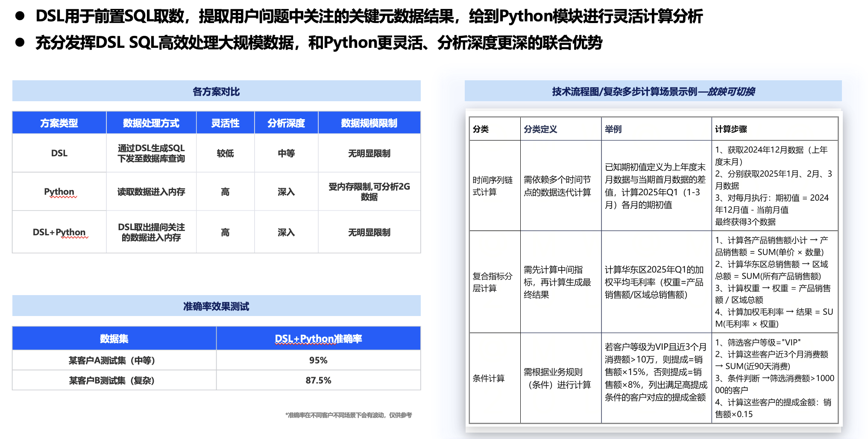Screen dimensions: 868x439
Task: Click "深入" in the Python row
Action: pyautogui.click(x=286, y=191)
